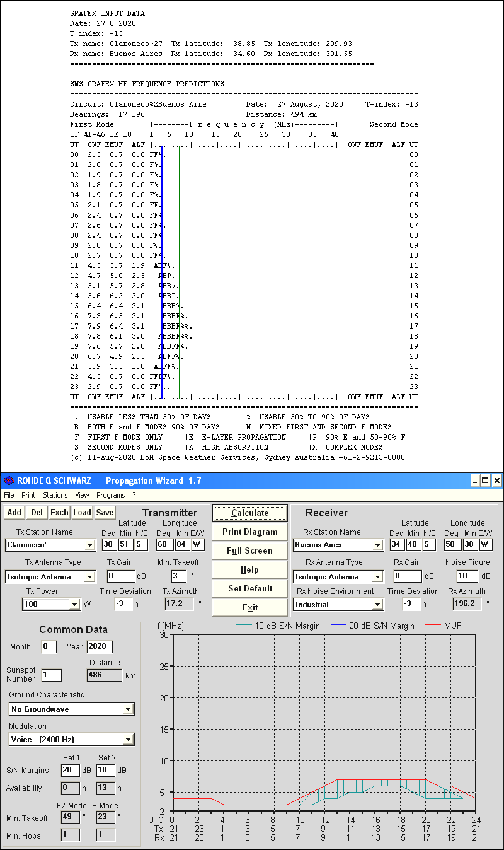The image size is (504, 850).
Task: Select the Receiver latitude degrees field
Action: pos(397,544)
